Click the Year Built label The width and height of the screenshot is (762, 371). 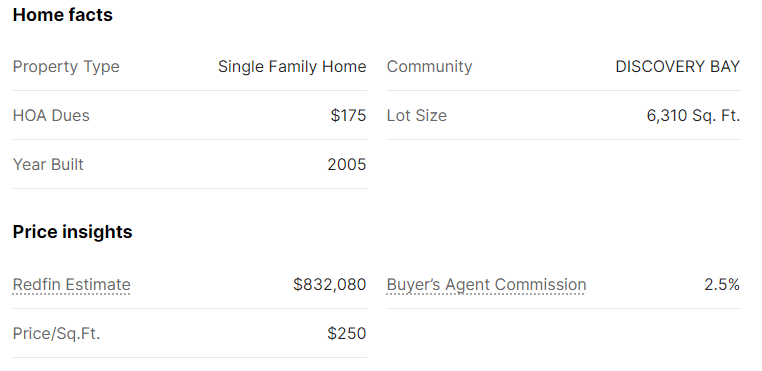tap(48, 165)
